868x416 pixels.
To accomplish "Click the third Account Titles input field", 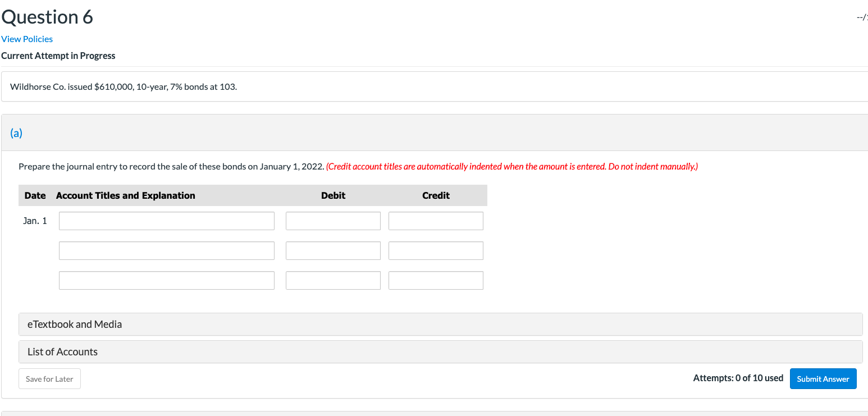I will (x=166, y=280).
